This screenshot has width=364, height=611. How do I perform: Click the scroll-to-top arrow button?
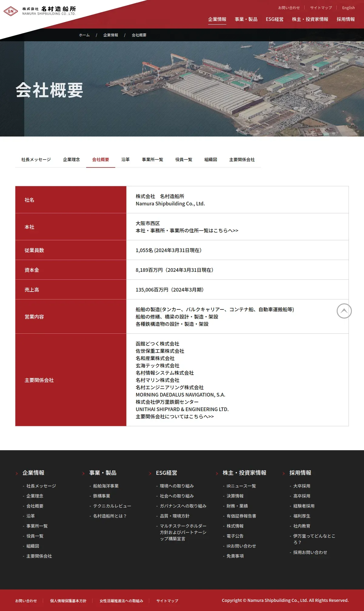[344, 311]
